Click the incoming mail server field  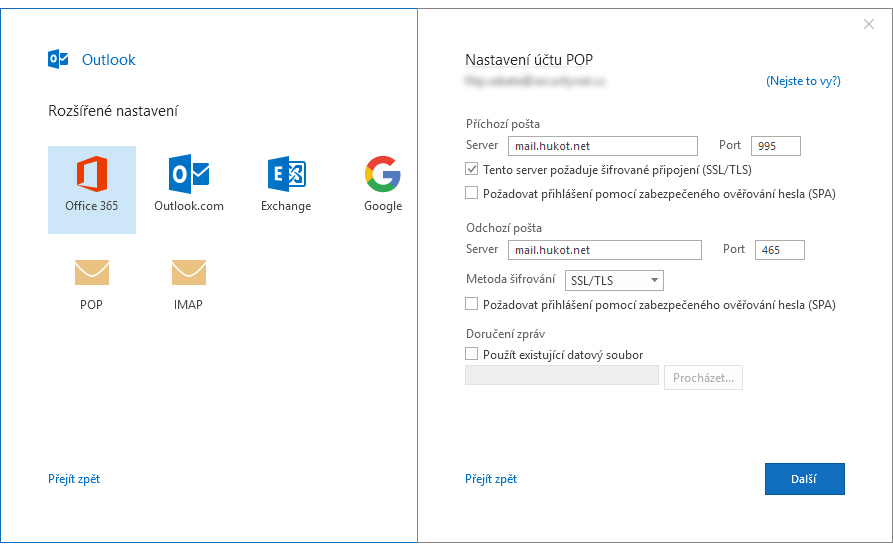point(602,146)
